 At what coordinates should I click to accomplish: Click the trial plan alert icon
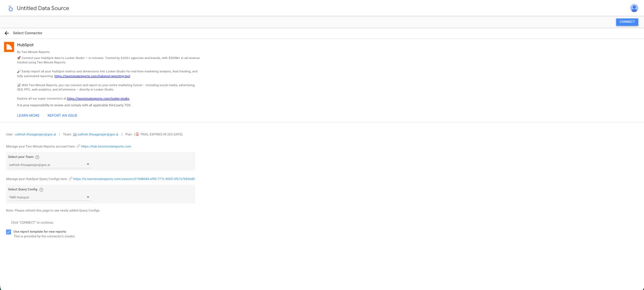point(137,134)
